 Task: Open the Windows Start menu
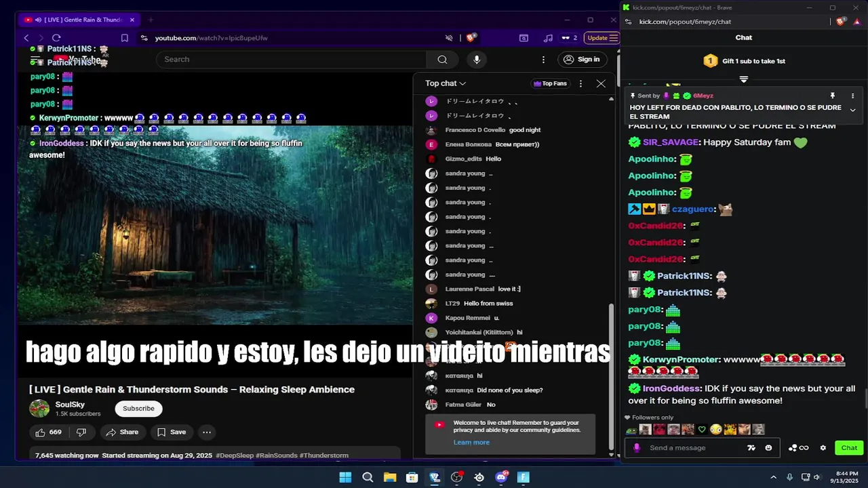click(x=345, y=477)
